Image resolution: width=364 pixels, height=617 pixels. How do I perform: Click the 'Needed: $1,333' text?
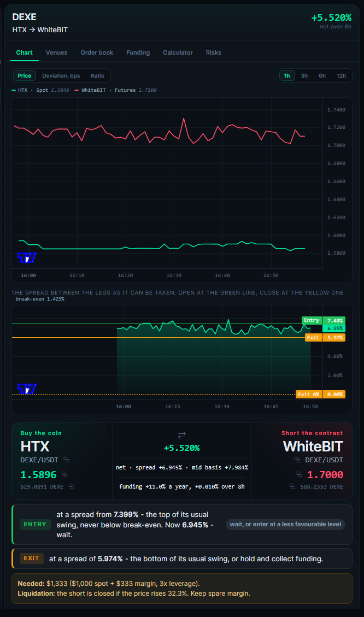coord(109,584)
